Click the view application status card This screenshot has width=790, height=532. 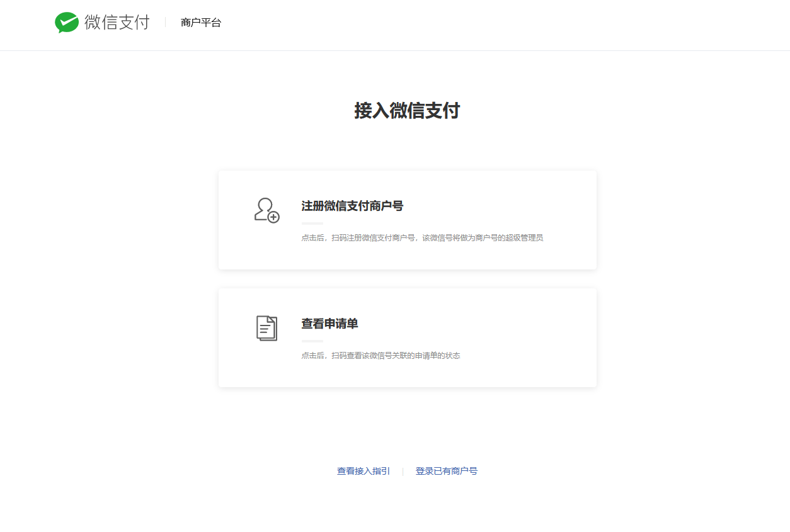click(x=408, y=337)
